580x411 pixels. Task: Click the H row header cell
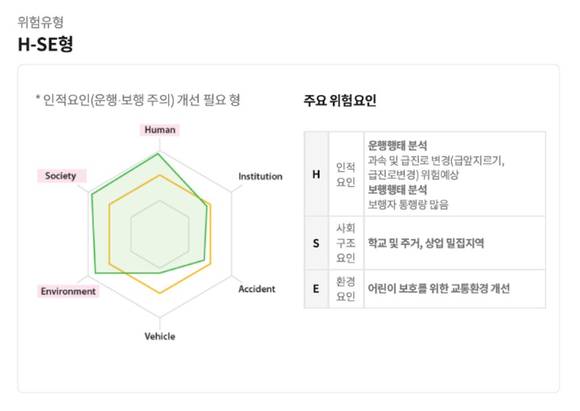click(x=316, y=174)
